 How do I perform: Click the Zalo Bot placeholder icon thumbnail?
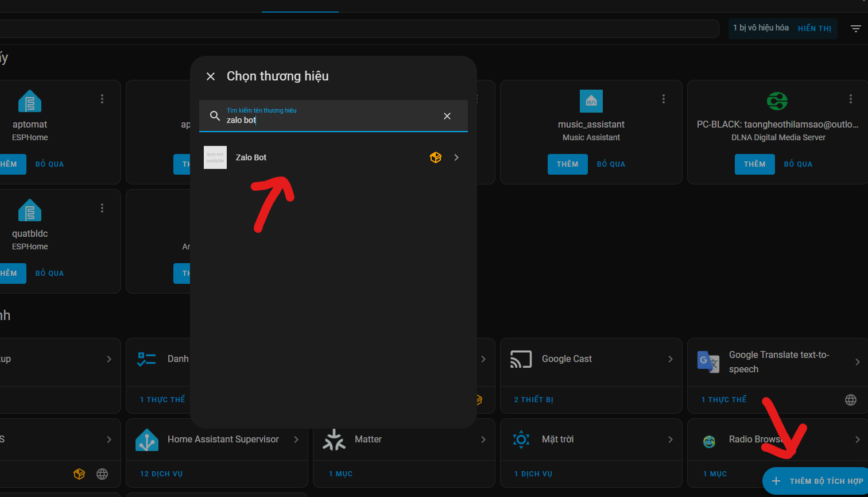215,157
